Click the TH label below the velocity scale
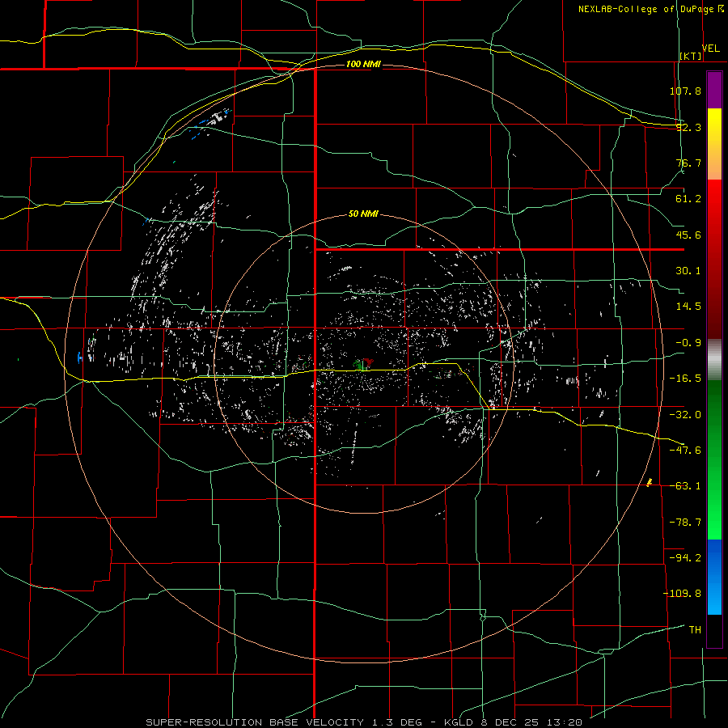Image resolution: width=728 pixels, height=728 pixels. (695, 630)
